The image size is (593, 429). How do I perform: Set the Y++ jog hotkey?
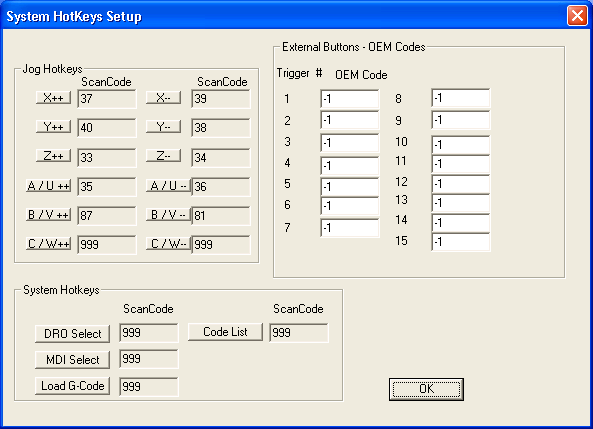coord(53,127)
